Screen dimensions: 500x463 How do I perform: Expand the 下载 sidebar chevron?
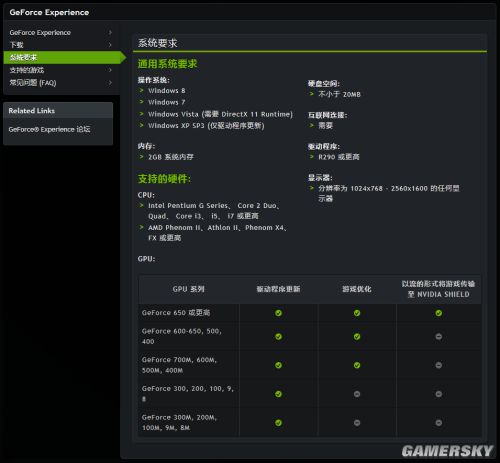point(110,45)
